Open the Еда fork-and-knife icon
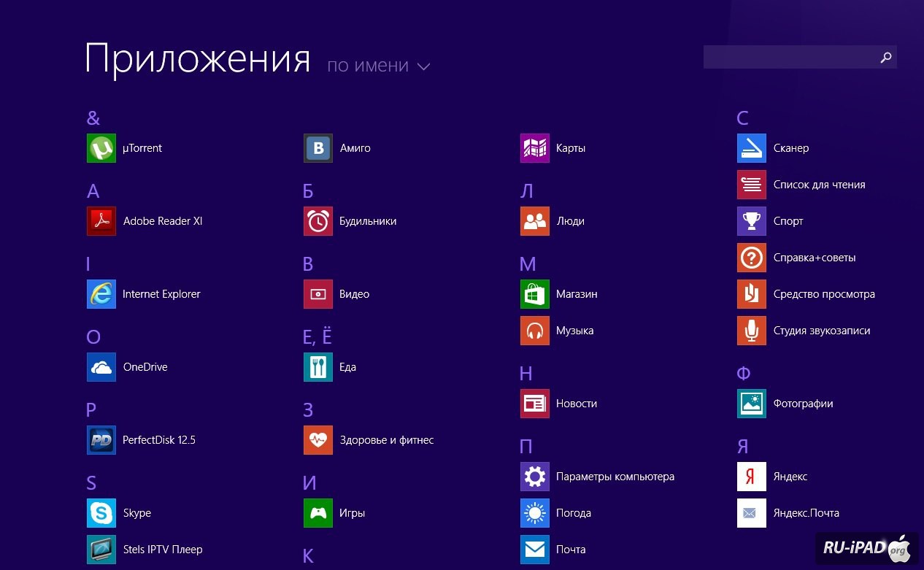Image resolution: width=924 pixels, height=570 pixels. pyautogui.click(x=318, y=367)
